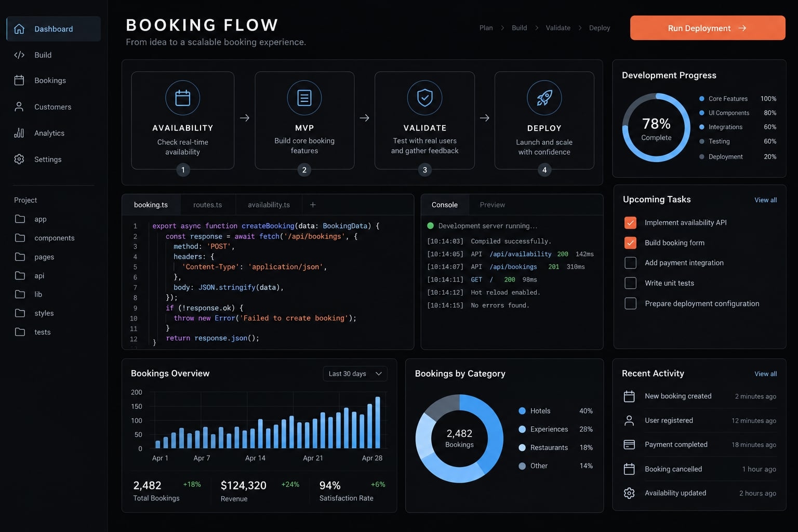Click the Dashboard home icon in sidebar
This screenshot has height=532, width=798.
click(19, 29)
